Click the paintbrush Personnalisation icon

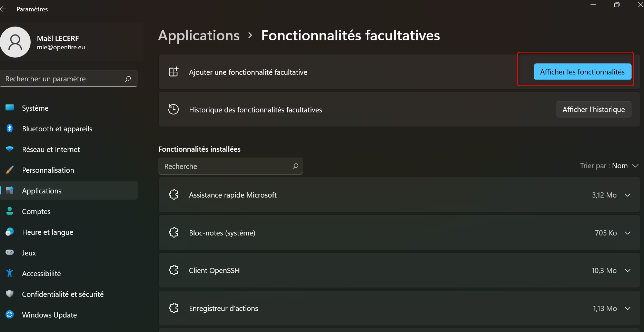(10, 170)
